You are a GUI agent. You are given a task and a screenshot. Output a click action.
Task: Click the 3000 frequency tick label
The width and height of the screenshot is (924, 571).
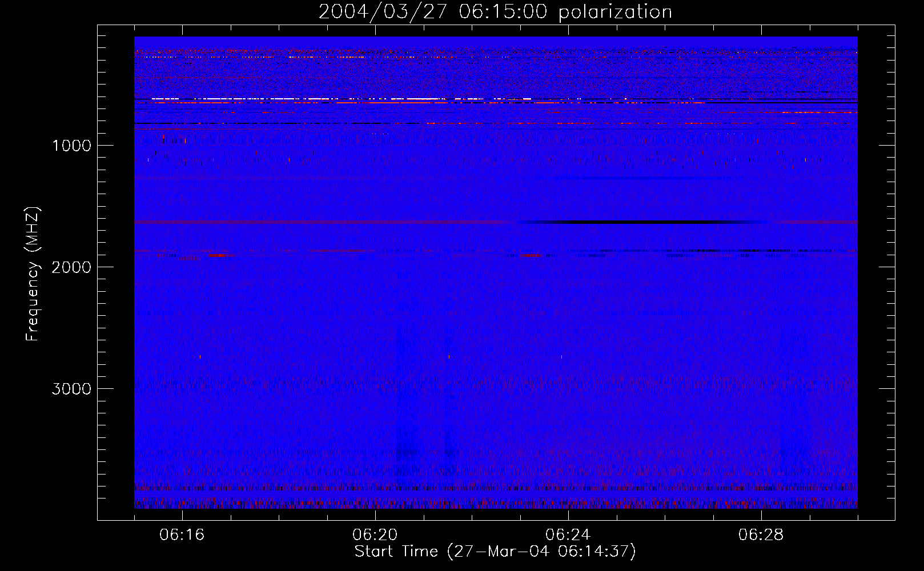(71, 389)
